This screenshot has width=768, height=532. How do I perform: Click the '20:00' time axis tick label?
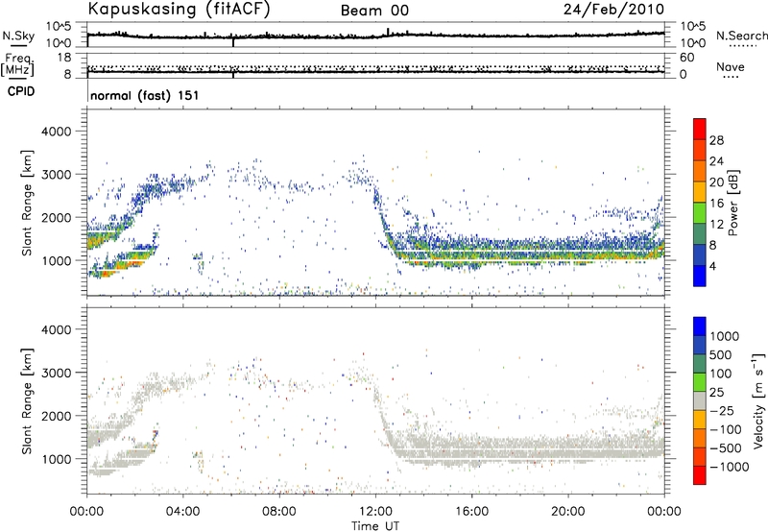point(568,512)
